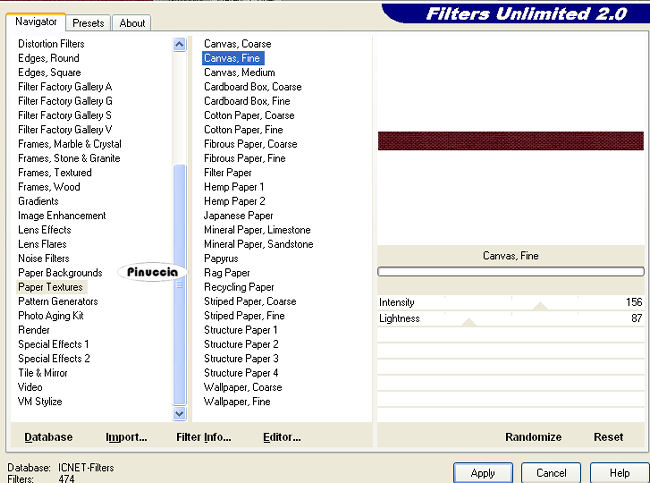
Task: Click the Cancel button
Action: tap(551, 473)
